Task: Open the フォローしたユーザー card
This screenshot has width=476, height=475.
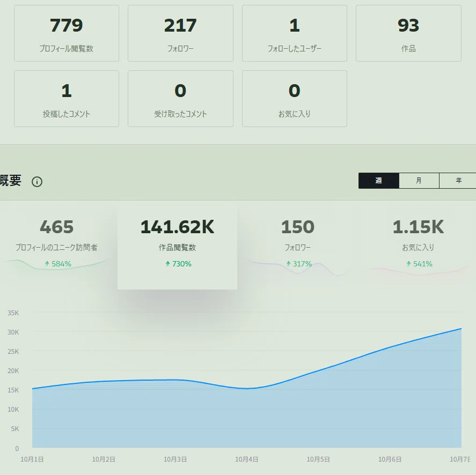Action: pyautogui.click(x=295, y=33)
